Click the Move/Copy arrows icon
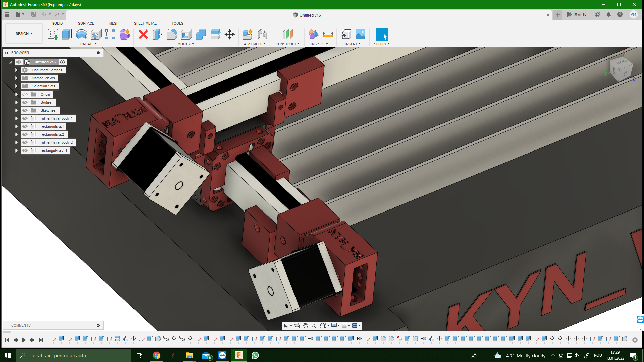 (230, 34)
